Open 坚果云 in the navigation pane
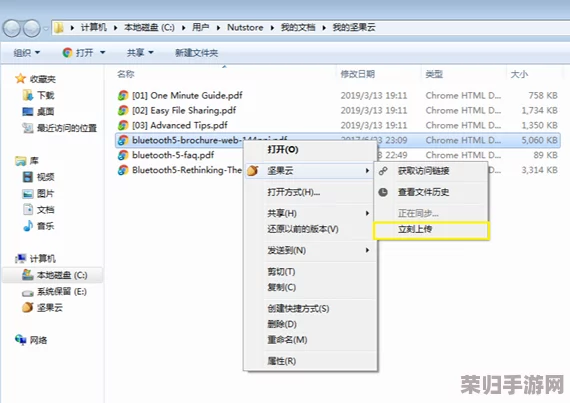This screenshot has width=570, height=403. click(43, 308)
